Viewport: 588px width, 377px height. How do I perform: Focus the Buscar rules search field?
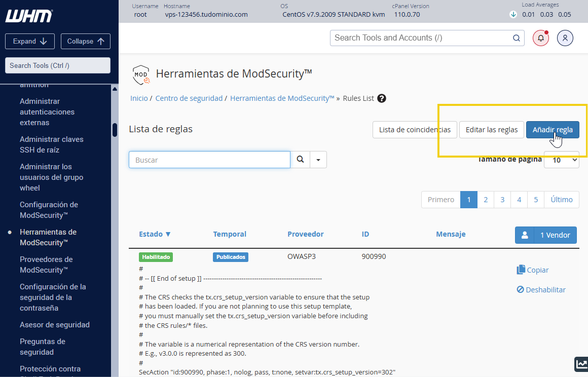[210, 160]
